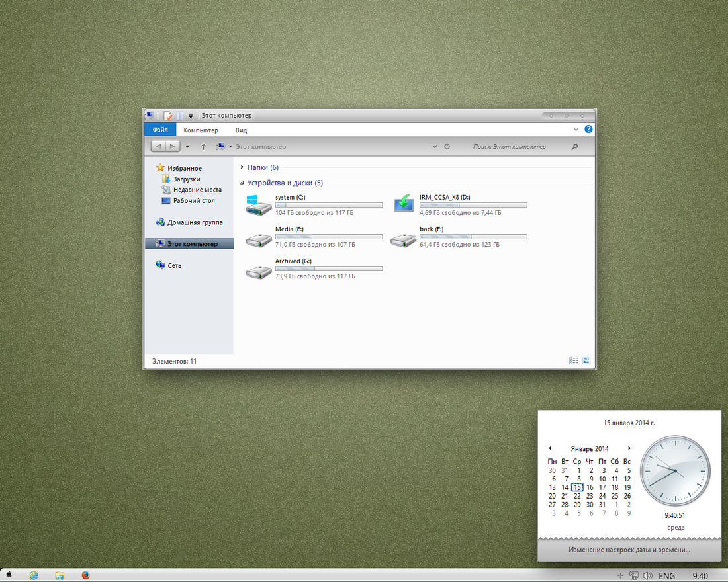
Task: Select Загрузки in the navigation pane
Action: (x=187, y=179)
